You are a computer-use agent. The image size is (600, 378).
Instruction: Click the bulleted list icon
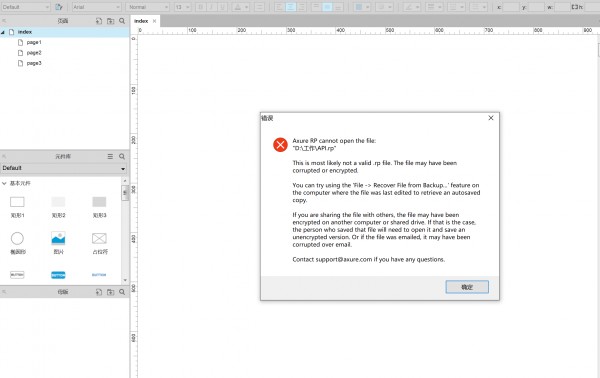(x=259, y=7)
